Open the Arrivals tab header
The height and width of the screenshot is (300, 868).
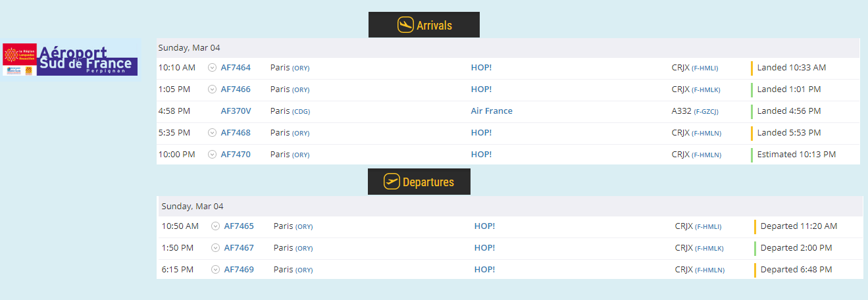434,26
